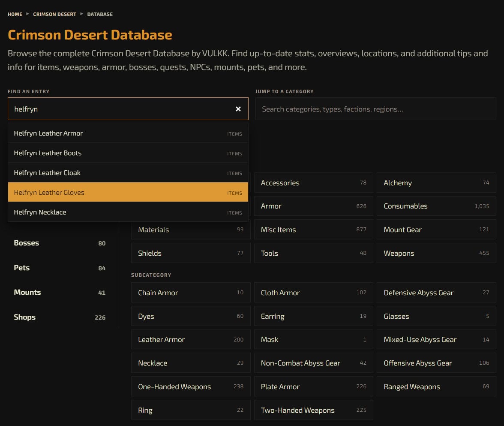Choose Cloth Armor subcategory
Screen dimensions: 504x426
pos(313,293)
